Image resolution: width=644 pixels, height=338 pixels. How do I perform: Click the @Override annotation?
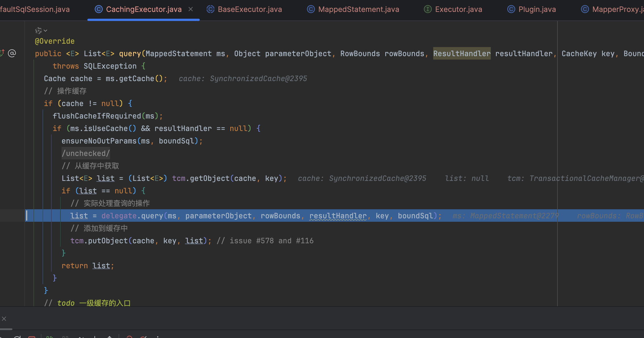[x=55, y=41]
